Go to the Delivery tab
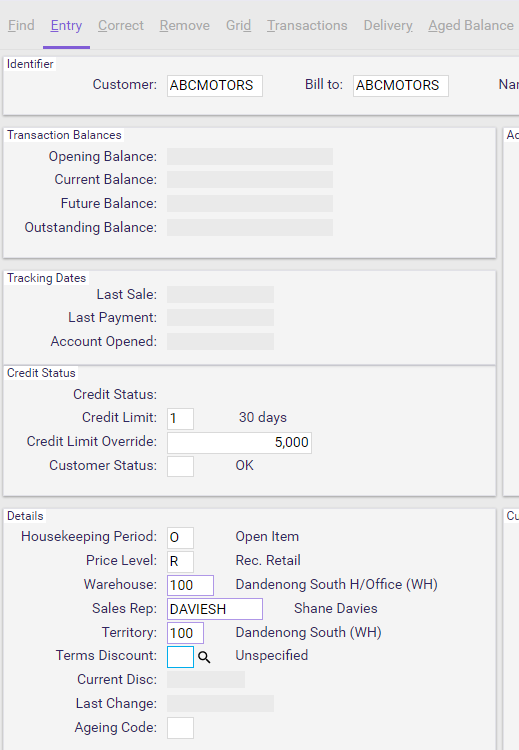This screenshot has width=519, height=750. click(388, 25)
